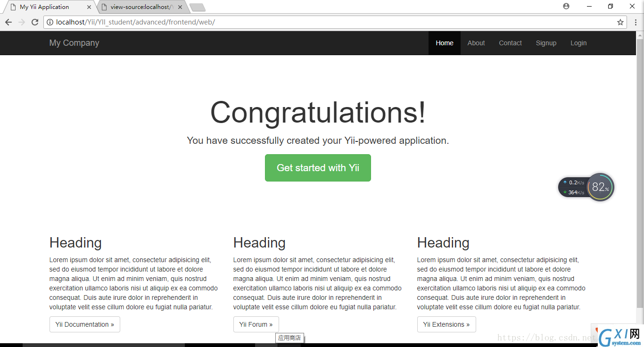Viewport: 644px width, 347px height.
Task: Open the Chrome three-dot menu
Action: tap(636, 22)
